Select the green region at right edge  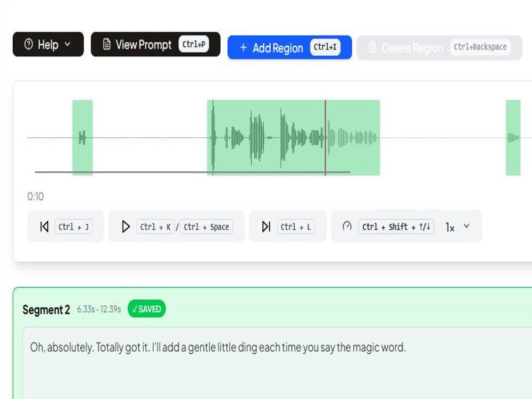[513, 137]
